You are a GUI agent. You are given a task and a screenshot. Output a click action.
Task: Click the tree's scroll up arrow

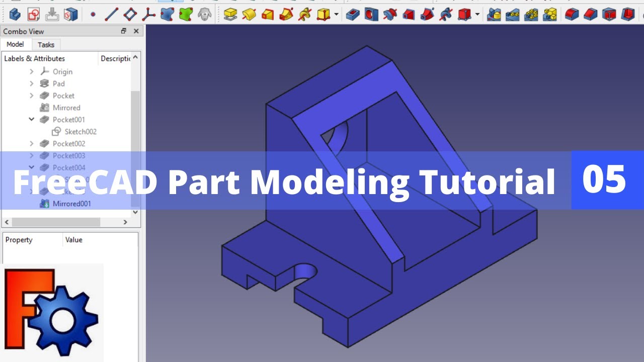[135, 58]
